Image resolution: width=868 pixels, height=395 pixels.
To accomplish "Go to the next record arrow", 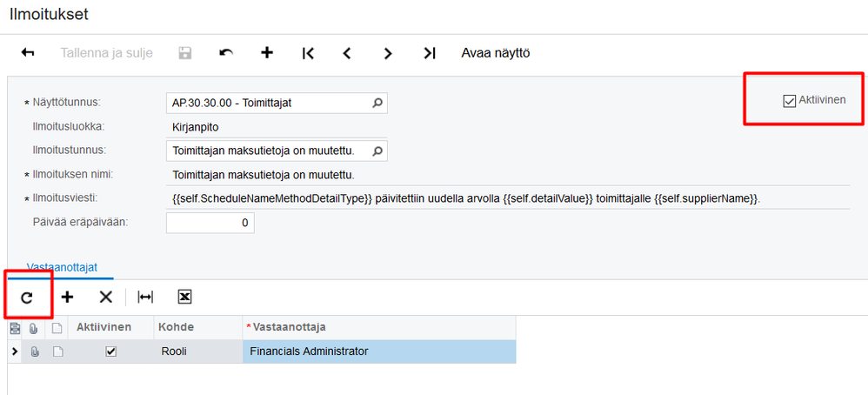I will click(388, 53).
